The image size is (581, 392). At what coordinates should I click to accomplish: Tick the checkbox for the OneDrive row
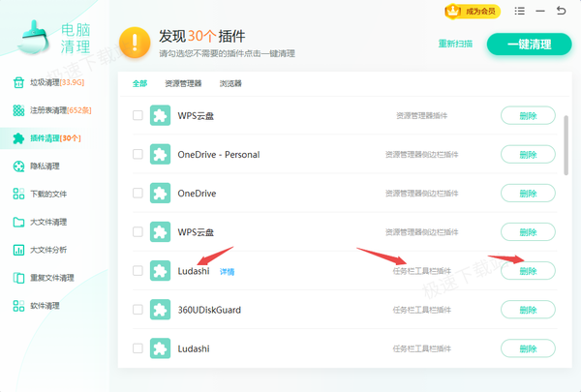[138, 193]
